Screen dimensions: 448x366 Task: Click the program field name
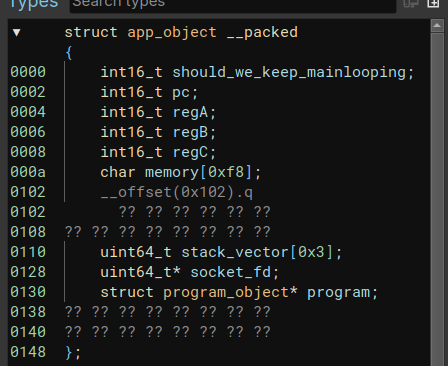pyautogui.click(x=338, y=292)
